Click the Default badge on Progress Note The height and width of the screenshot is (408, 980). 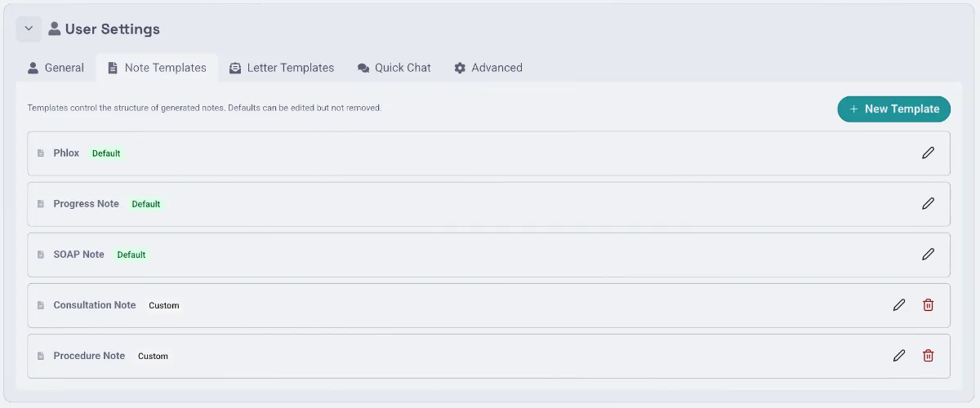pos(146,204)
